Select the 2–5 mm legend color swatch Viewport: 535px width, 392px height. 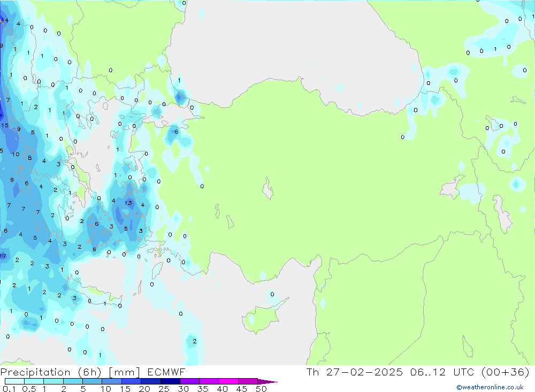click(x=73, y=381)
